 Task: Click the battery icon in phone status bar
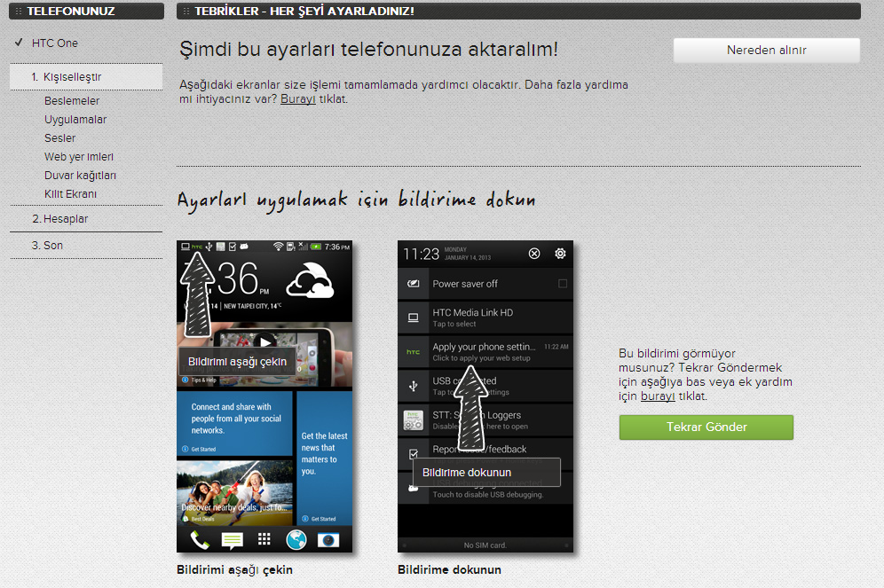coord(316,247)
